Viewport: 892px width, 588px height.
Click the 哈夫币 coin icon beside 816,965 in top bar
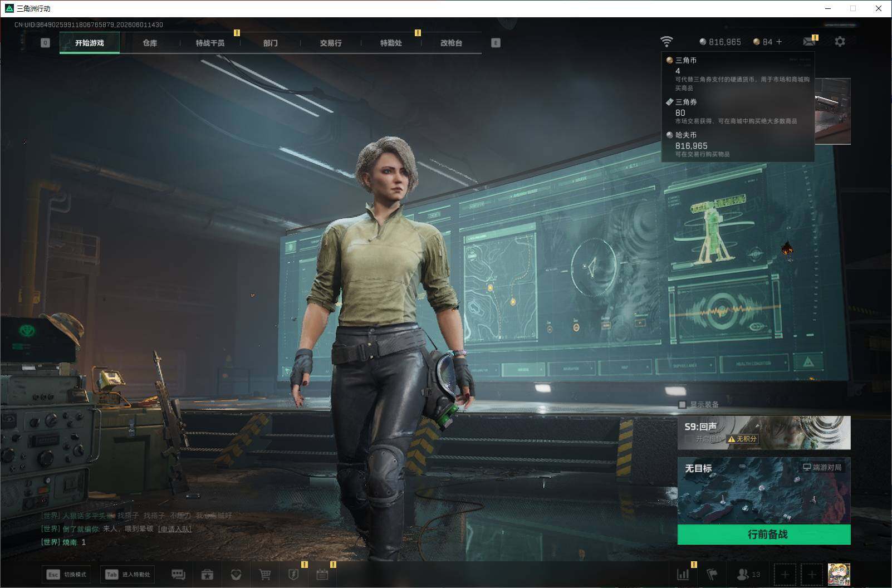[x=703, y=42]
